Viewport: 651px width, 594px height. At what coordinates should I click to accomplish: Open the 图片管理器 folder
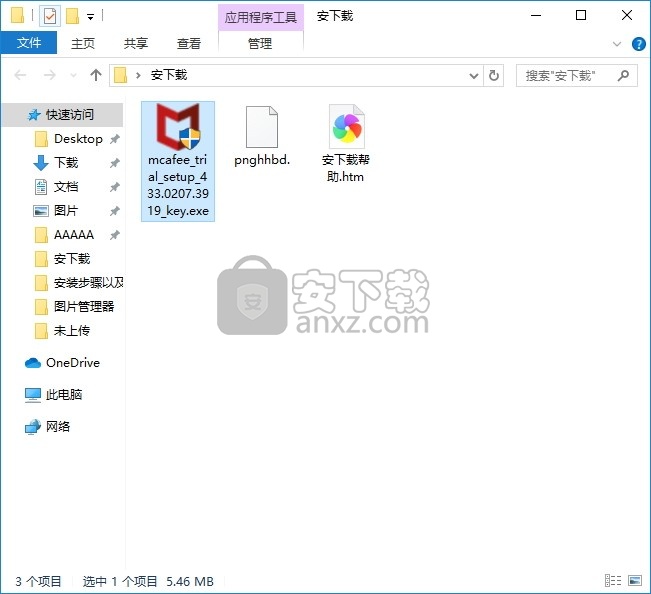point(84,307)
